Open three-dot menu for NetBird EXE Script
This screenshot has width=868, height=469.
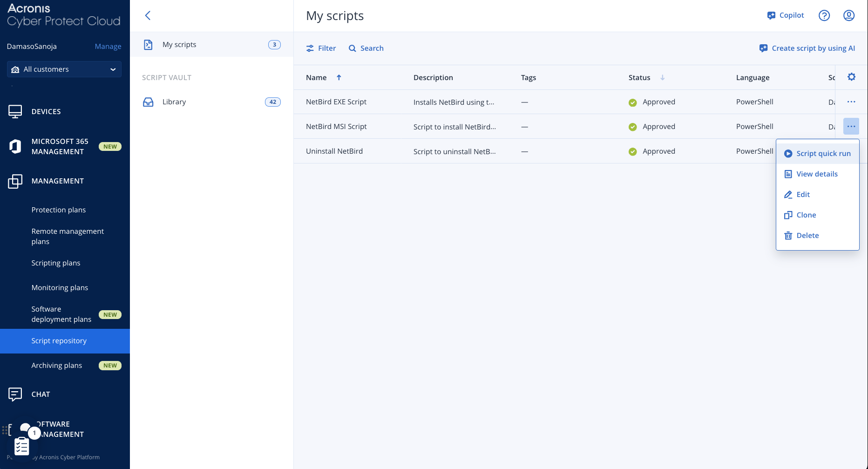851,102
